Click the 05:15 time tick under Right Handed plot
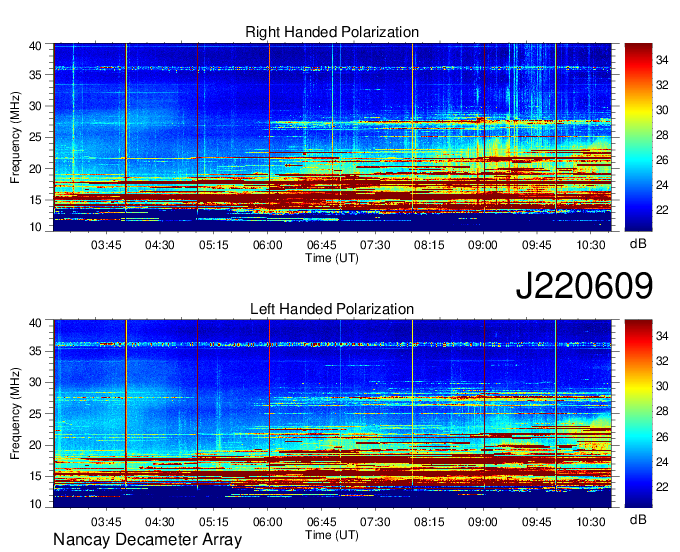This screenshot has width=680, height=552. [x=213, y=245]
